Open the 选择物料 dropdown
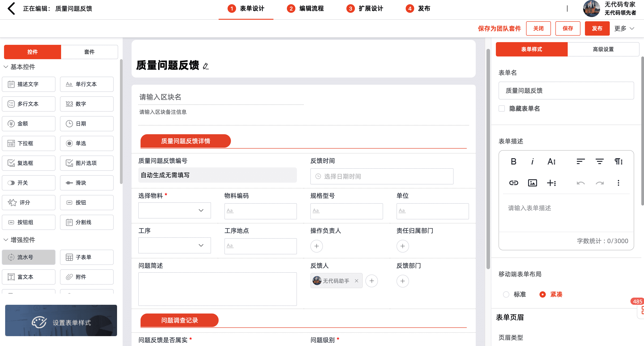Viewport: 644px width, 346px height. (x=175, y=210)
